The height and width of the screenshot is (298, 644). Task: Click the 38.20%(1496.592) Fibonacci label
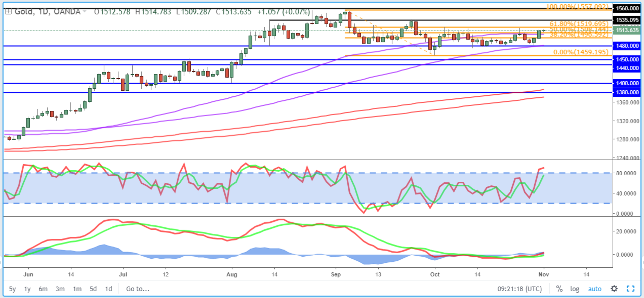579,35
